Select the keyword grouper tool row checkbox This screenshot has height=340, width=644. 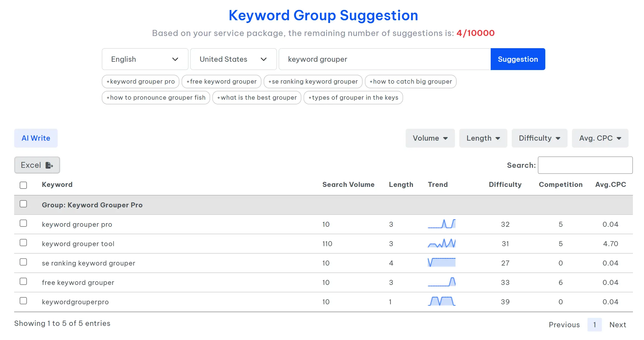[x=23, y=243]
